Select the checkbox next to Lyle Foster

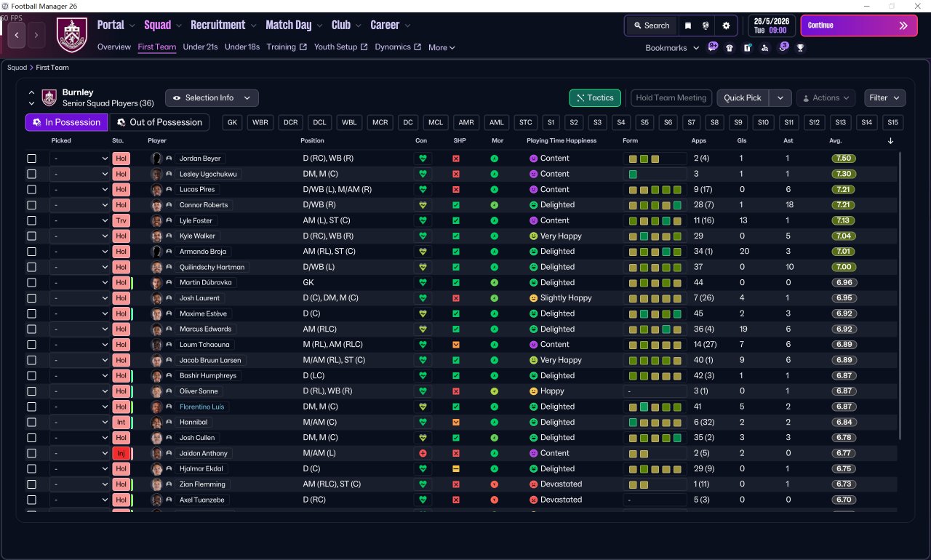pos(31,220)
